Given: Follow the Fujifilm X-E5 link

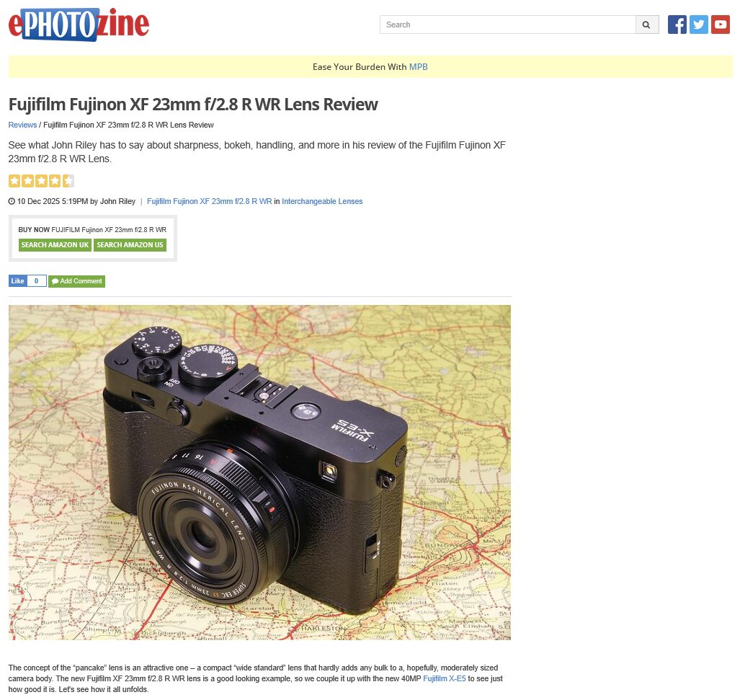Looking at the screenshot, I should click(444, 679).
